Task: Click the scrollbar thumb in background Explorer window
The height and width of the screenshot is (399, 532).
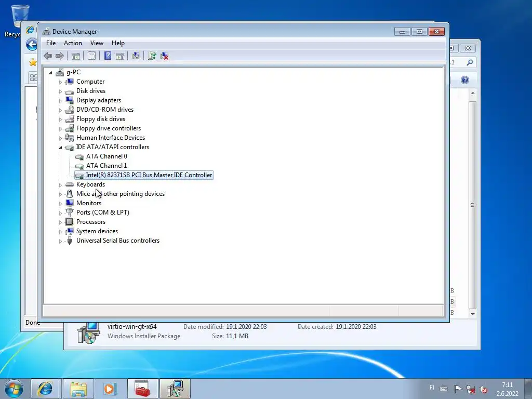Action: 473,205
